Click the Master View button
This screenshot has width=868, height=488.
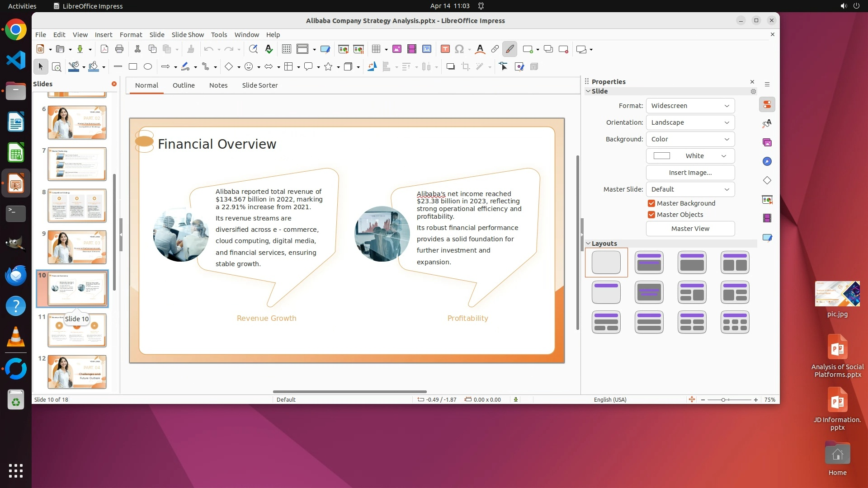[x=690, y=229]
